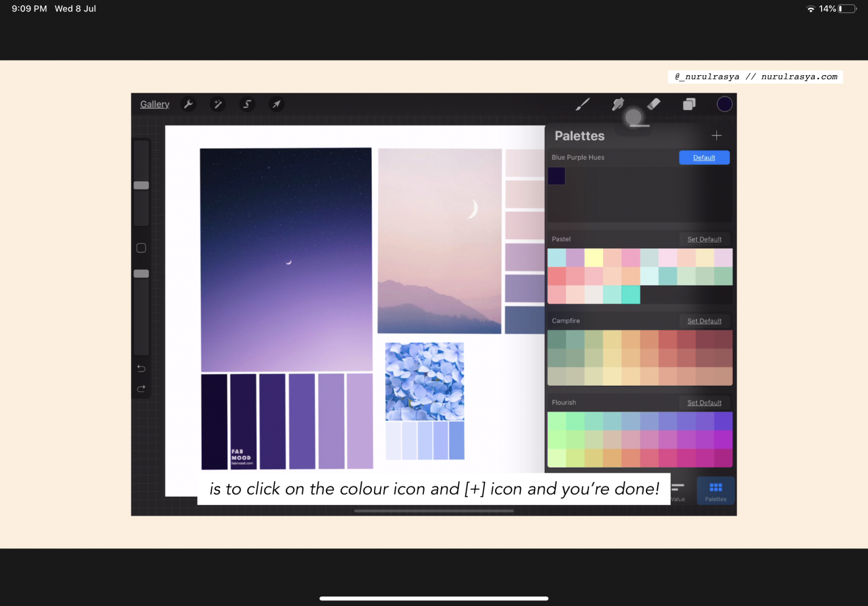Screen dimensions: 868x606
Task: Switch to the Palettes tab
Action: [x=715, y=490]
